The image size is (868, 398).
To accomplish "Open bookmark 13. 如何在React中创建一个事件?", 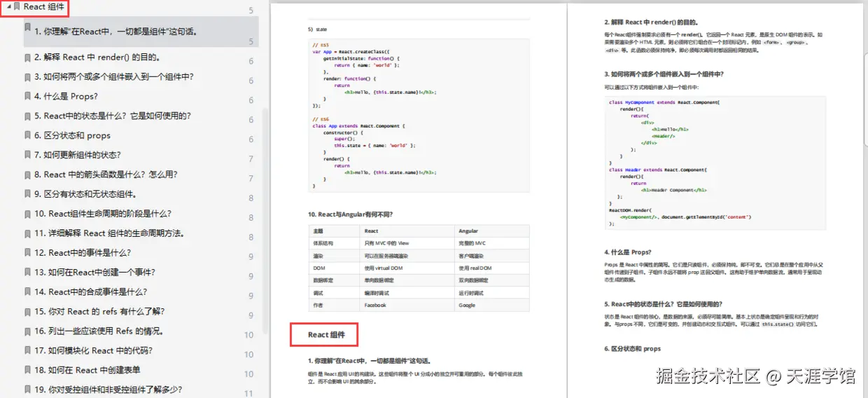I will tap(94, 273).
